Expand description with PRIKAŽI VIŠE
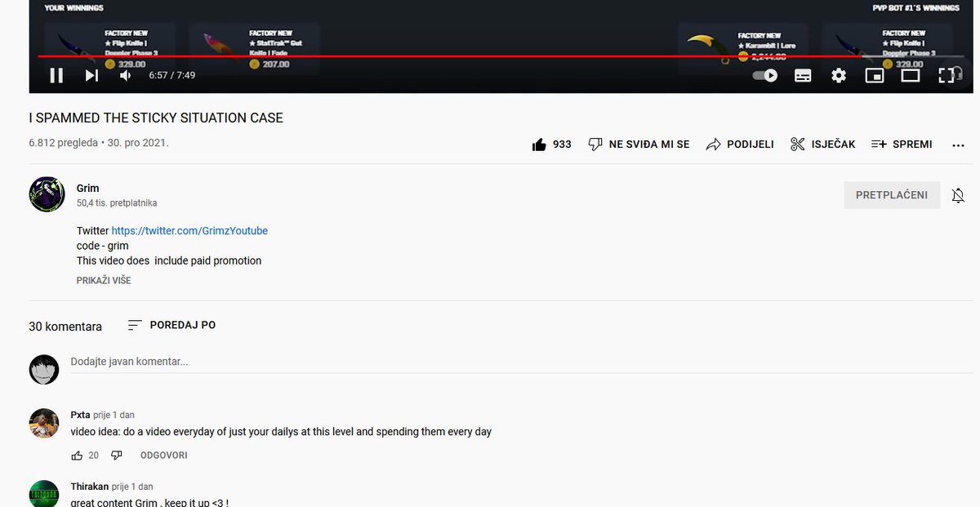980x507 pixels. pos(104,280)
